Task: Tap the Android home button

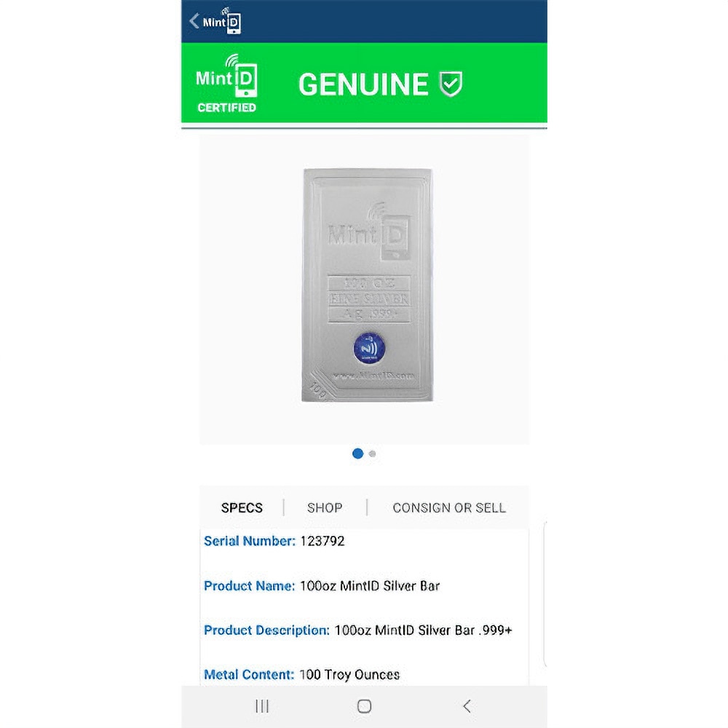Action: pyautogui.click(x=365, y=706)
